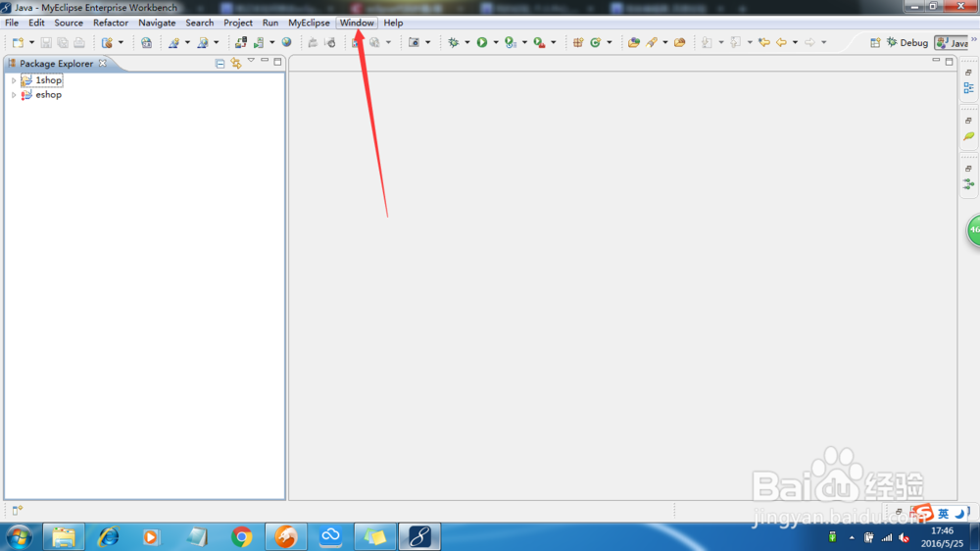Open the Debug dropdown arrow
Screen dimensions: 980x551
[466, 42]
